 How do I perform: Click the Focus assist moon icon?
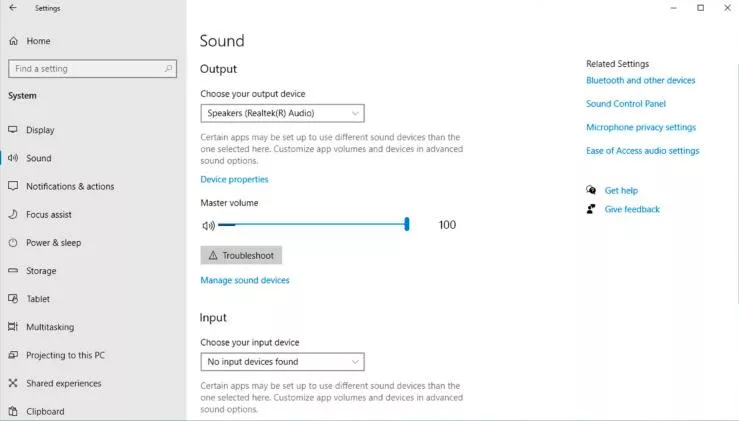click(x=13, y=214)
